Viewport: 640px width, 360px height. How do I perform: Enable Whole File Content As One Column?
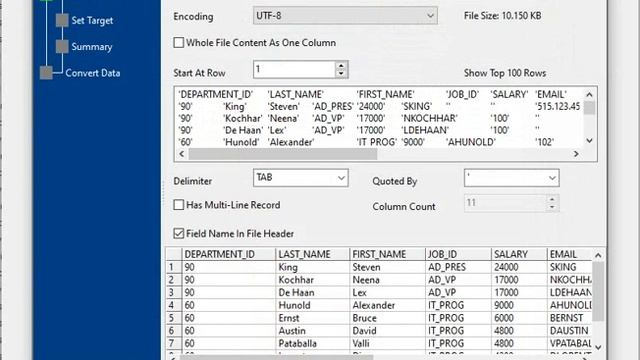[x=179, y=42]
